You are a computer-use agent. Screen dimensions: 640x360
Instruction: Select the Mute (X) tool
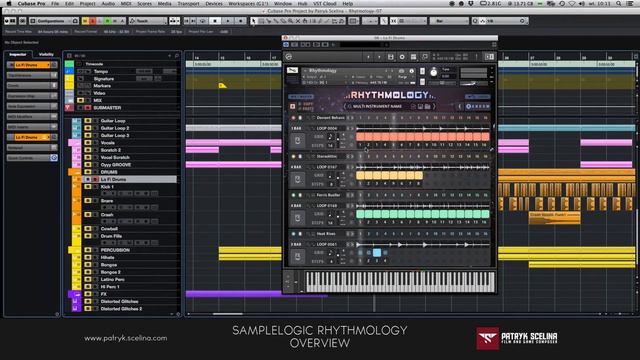click(x=298, y=20)
